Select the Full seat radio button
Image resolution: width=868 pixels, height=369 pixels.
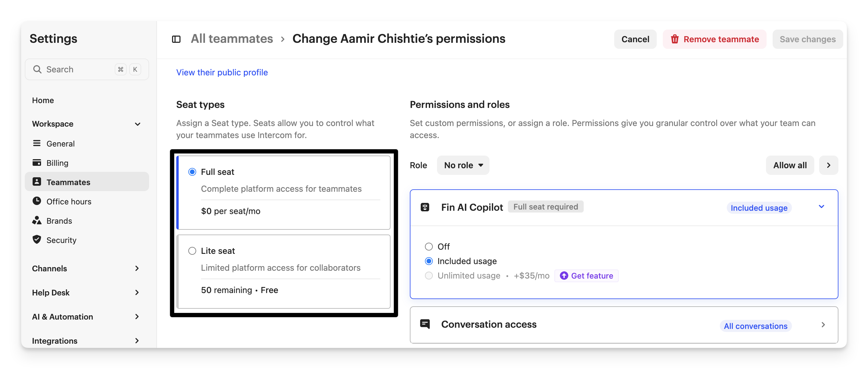pyautogui.click(x=192, y=172)
